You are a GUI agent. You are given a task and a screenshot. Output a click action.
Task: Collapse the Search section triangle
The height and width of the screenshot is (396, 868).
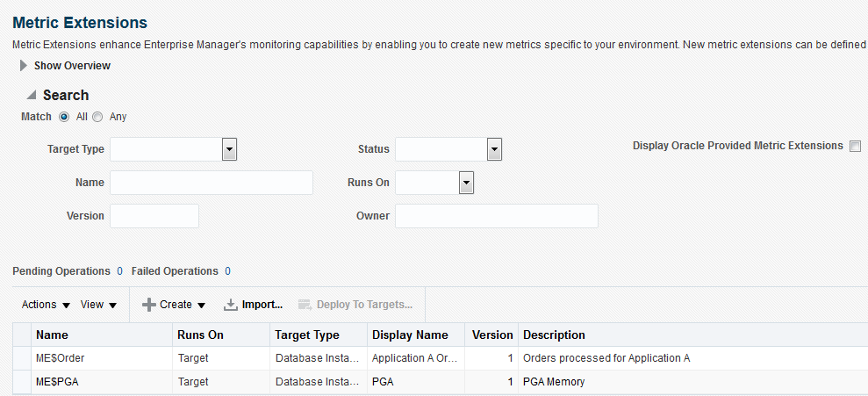tap(32, 95)
